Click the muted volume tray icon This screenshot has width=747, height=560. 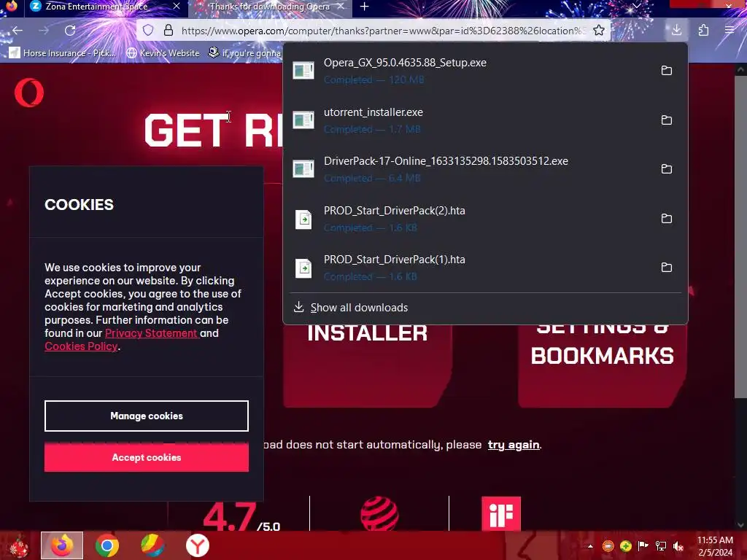tap(678, 546)
